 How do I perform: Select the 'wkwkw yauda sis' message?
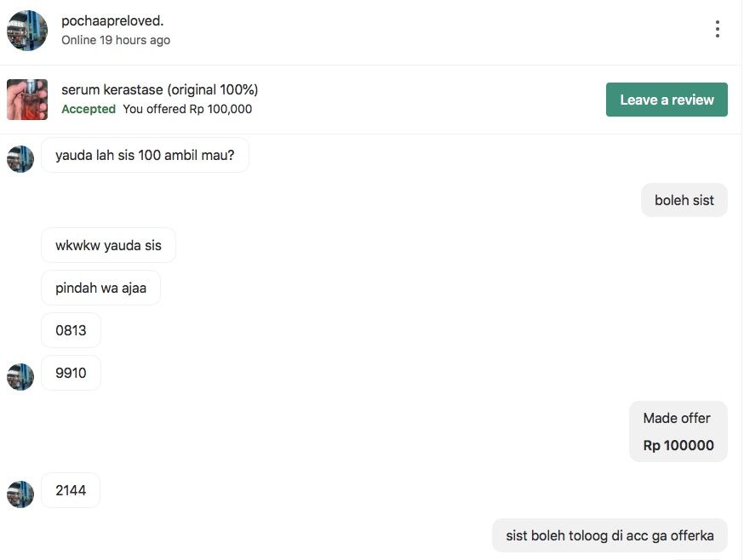pos(108,245)
